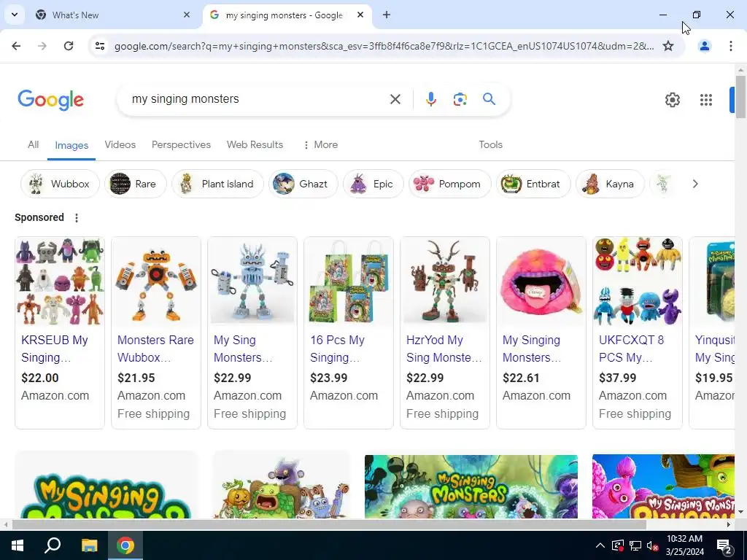Open the HzrYod My Sing Monsters link

(x=444, y=349)
